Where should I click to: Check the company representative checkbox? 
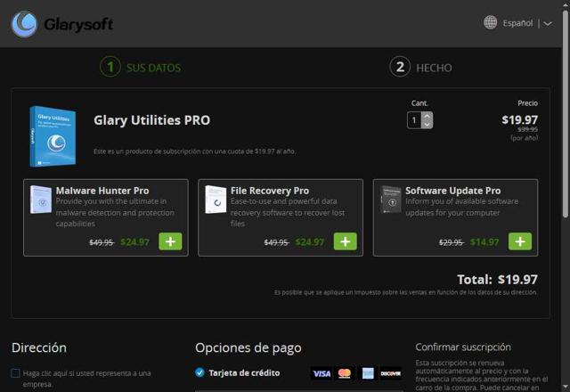click(x=15, y=373)
